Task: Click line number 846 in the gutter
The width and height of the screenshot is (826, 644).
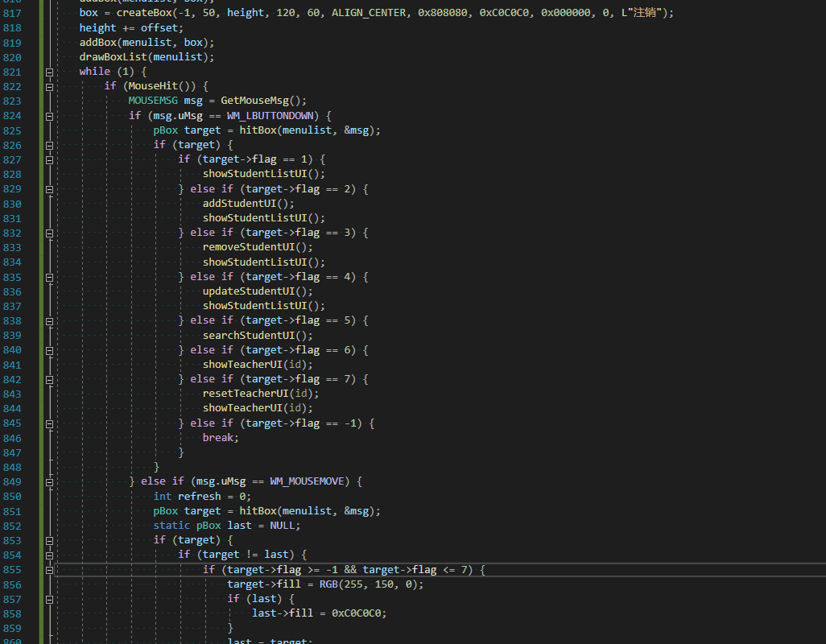Action: (x=12, y=438)
